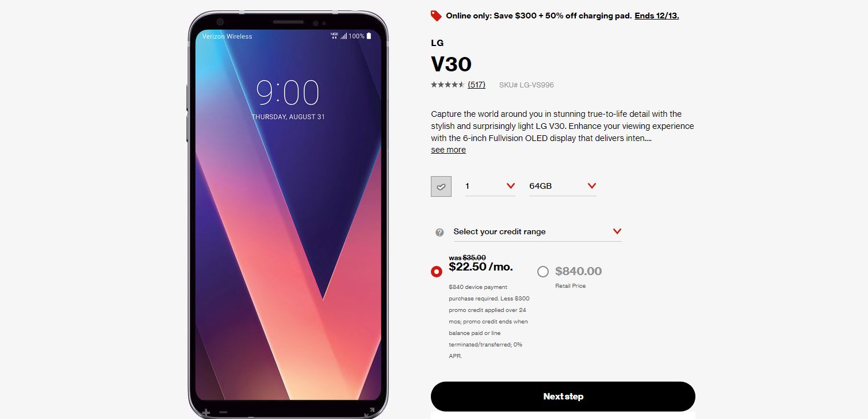Expand Select your credit range dropdown
The image size is (868, 419).
(x=537, y=232)
